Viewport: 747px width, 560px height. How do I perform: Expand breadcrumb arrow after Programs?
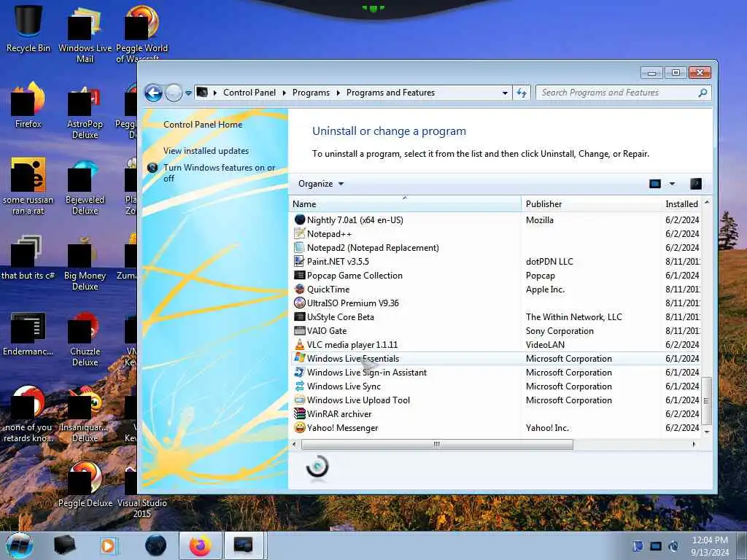point(338,93)
